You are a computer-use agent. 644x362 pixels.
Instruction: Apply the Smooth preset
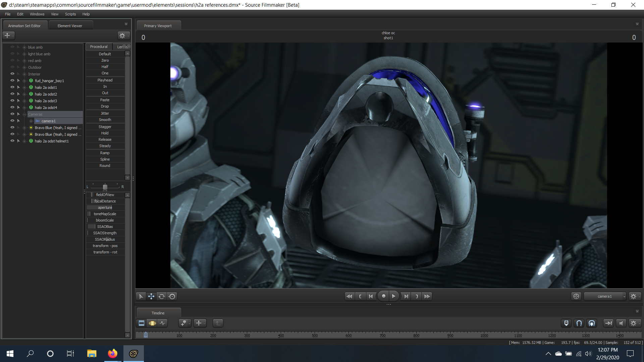pyautogui.click(x=105, y=120)
